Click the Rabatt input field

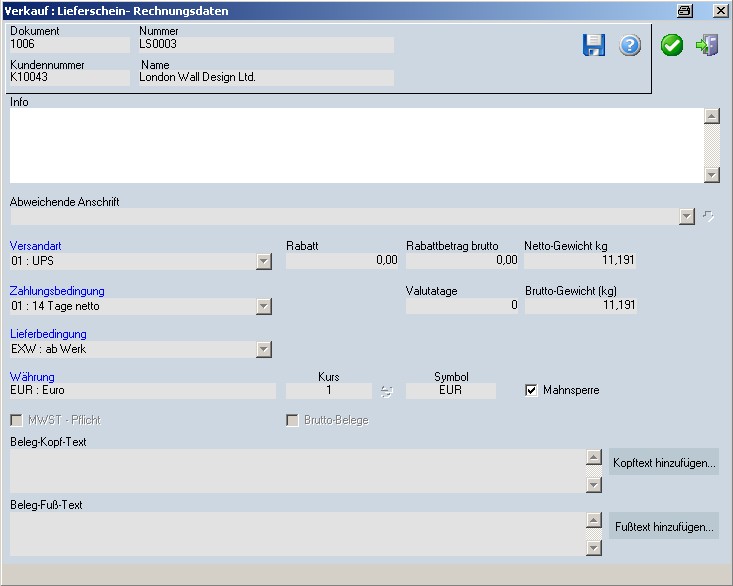pyautogui.click(x=342, y=261)
